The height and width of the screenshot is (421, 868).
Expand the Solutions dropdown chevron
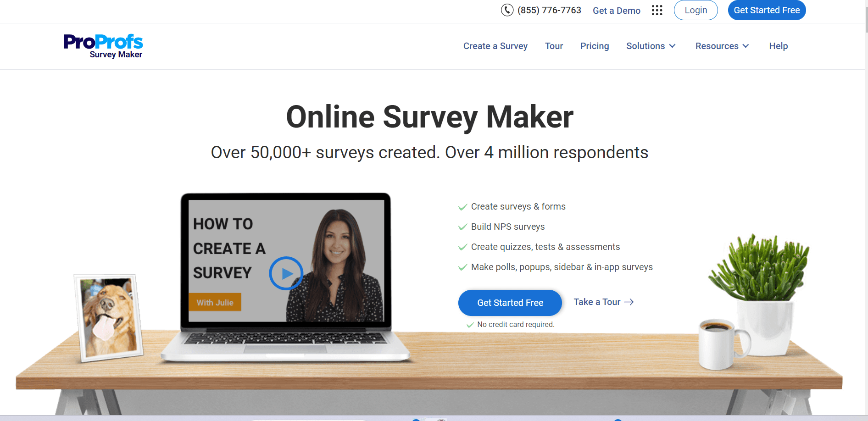coord(672,46)
